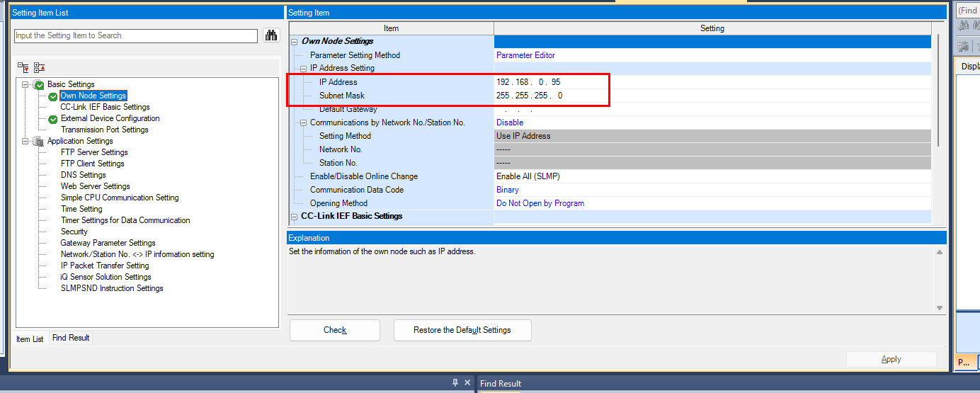Open Communication Data Code Binary dropdown
The height and width of the screenshot is (393, 980).
tap(712, 190)
